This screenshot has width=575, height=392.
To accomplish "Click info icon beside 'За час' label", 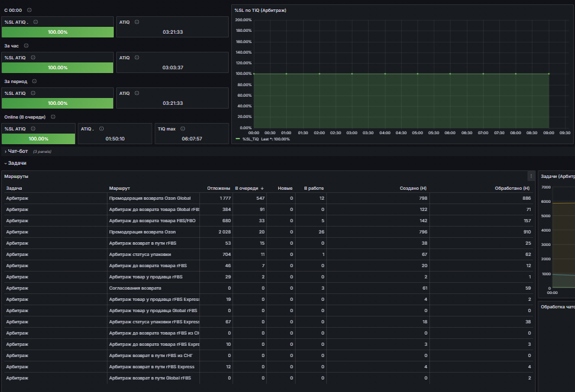I will tap(26, 46).
